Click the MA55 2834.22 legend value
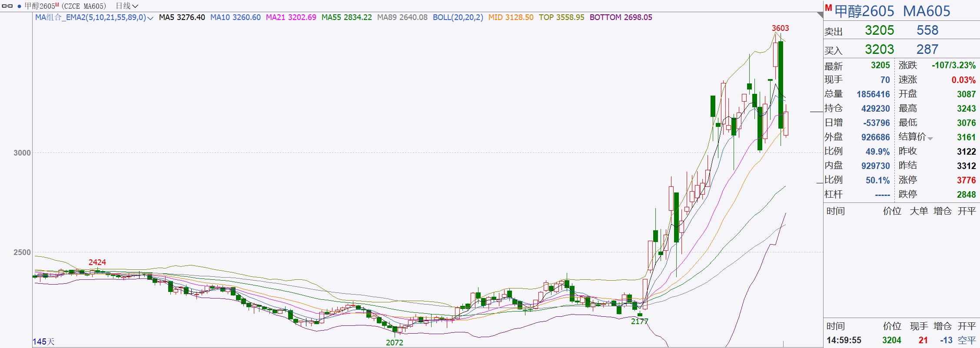The image size is (980, 348). pyautogui.click(x=346, y=17)
